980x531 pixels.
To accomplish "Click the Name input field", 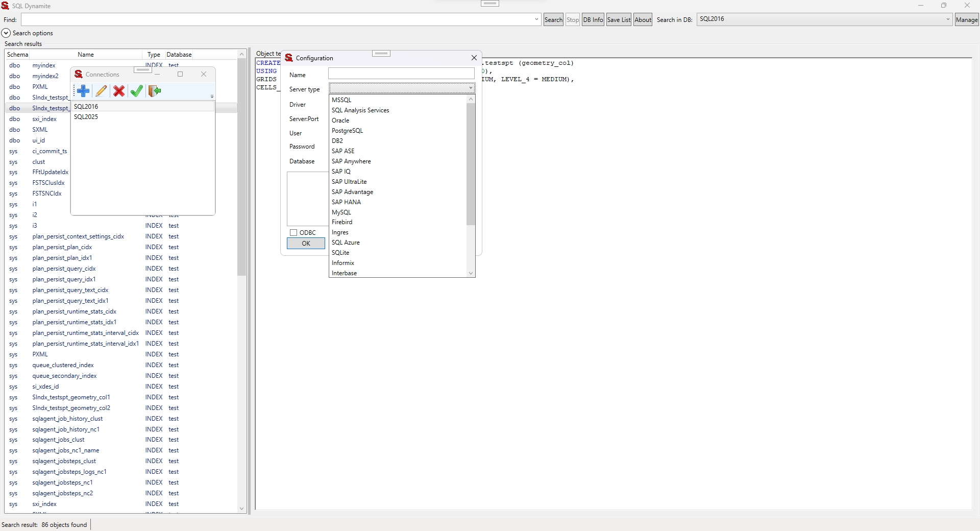I will pos(401,74).
